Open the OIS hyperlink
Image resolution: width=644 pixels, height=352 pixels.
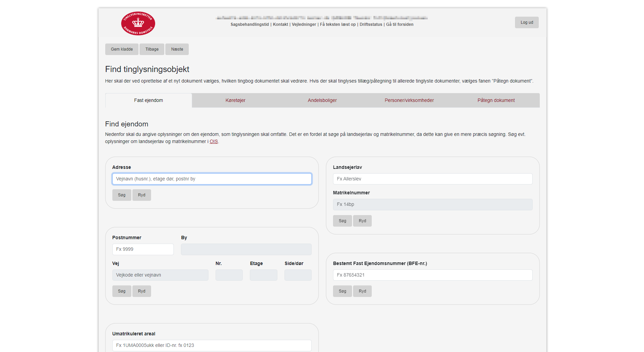[214, 142]
